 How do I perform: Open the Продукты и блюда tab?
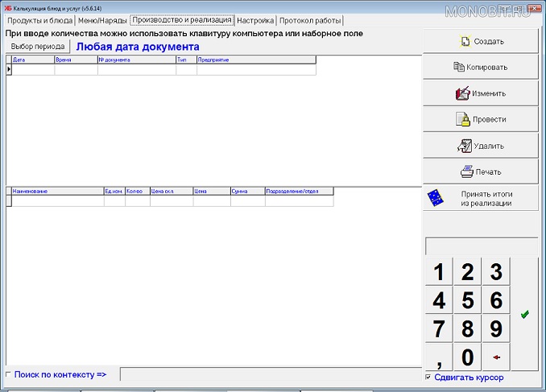(39, 20)
